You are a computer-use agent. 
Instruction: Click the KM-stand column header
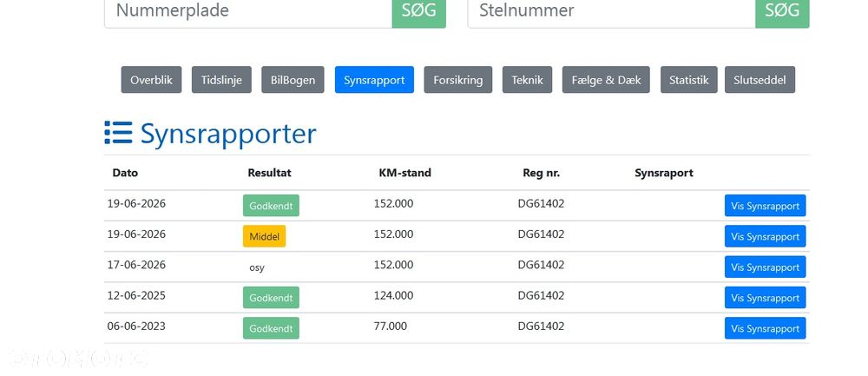404,173
